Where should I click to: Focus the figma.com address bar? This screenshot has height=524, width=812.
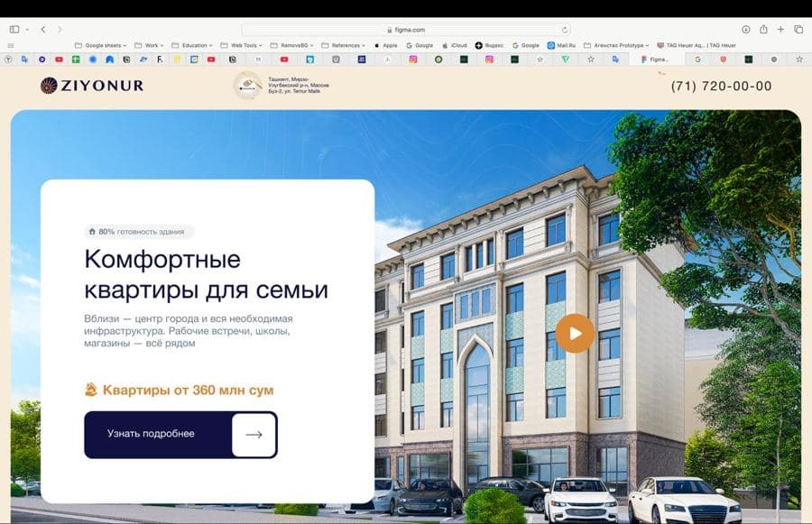pyautogui.click(x=406, y=30)
